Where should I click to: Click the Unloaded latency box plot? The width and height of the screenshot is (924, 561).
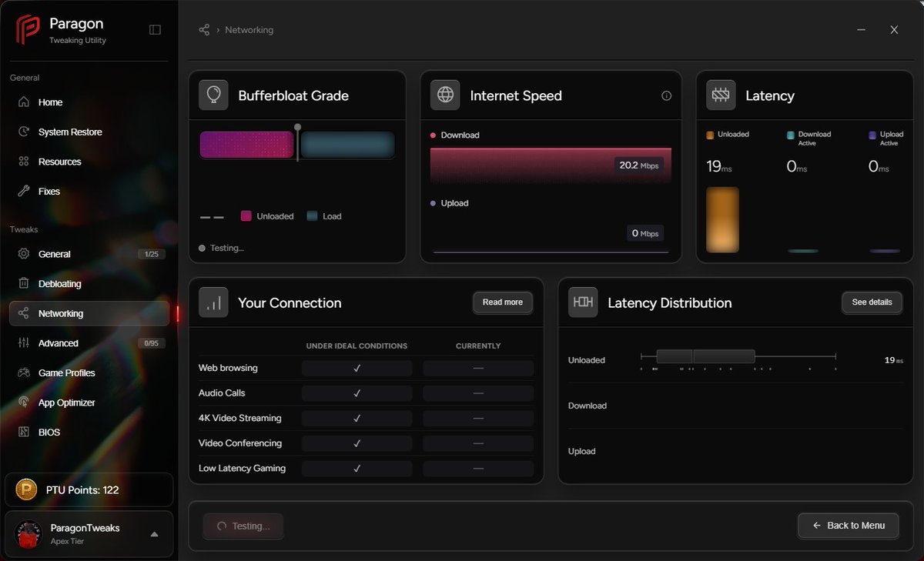click(738, 356)
